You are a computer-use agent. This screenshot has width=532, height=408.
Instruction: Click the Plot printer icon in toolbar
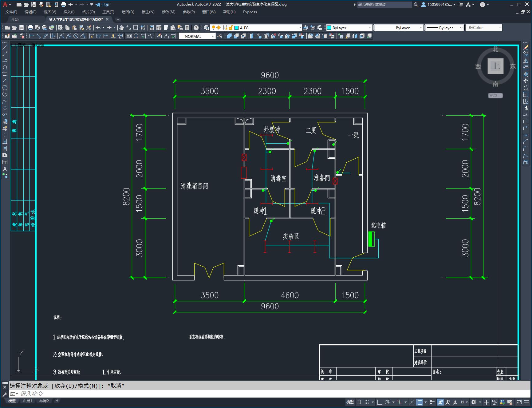point(30,28)
